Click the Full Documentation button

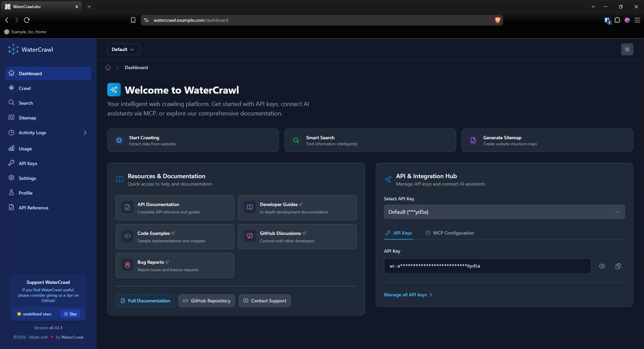pos(145,301)
